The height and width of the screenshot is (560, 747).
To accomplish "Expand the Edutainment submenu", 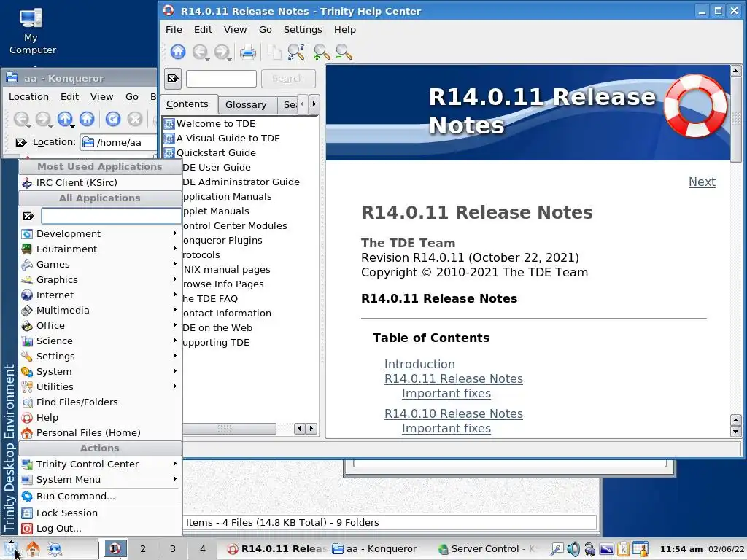I will (100, 249).
